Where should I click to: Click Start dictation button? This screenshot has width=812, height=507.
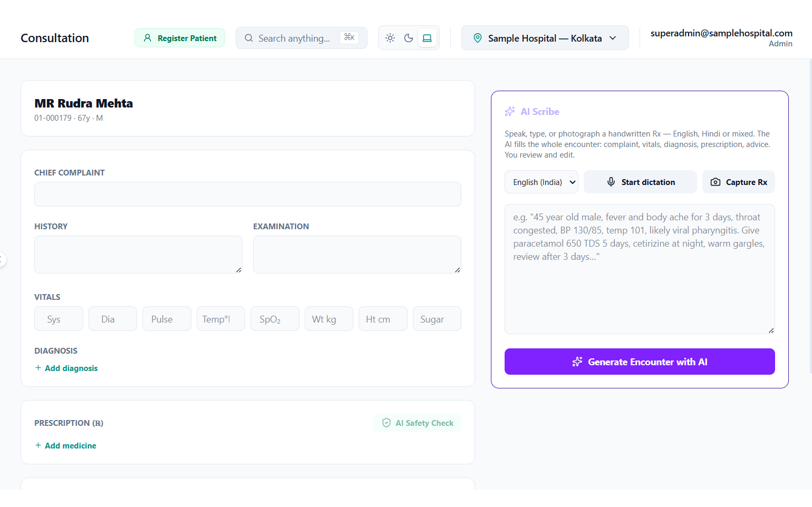[640, 182]
